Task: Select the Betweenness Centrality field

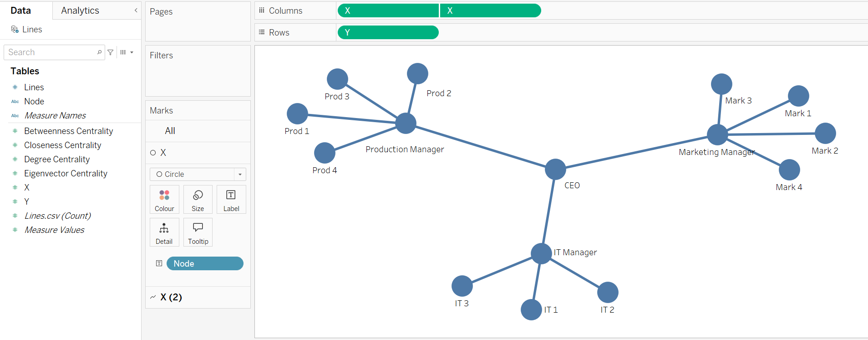Action: pyautogui.click(x=68, y=131)
